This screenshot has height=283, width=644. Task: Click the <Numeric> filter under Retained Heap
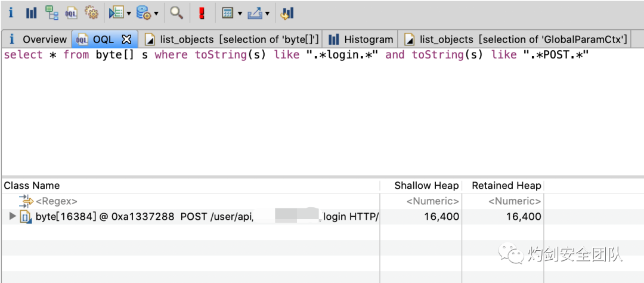[514, 201]
